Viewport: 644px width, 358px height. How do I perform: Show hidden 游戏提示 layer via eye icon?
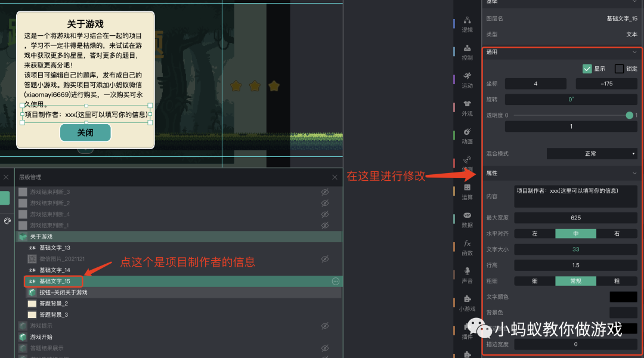[x=325, y=326]
